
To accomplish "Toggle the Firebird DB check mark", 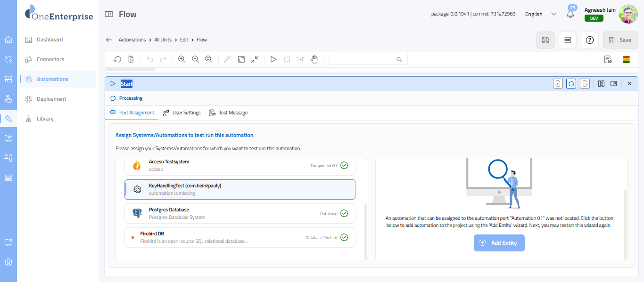I will [344, 237].
